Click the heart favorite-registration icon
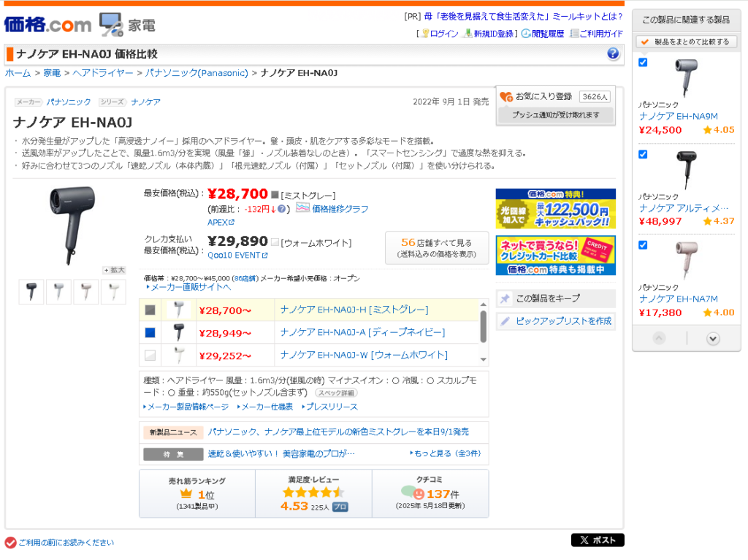This screenshot has width=748, height=560. [506, 97]
